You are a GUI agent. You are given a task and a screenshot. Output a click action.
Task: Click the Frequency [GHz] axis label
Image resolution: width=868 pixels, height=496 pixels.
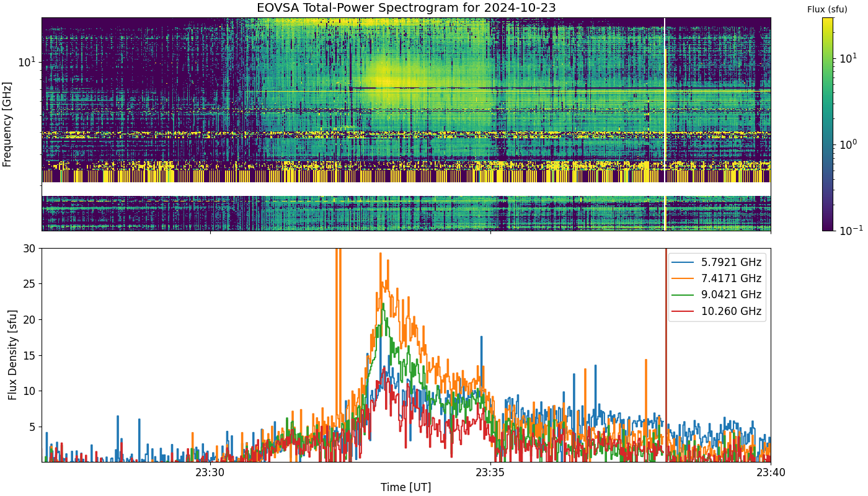7,124
